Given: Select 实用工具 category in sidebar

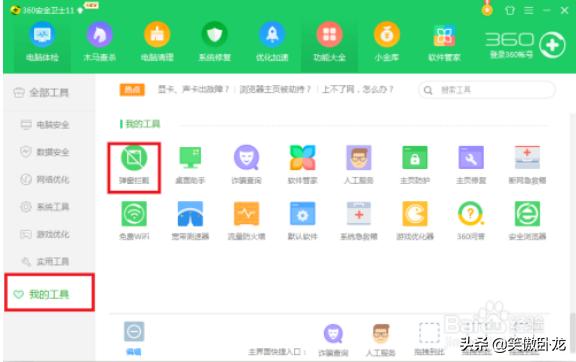Looking at the screenshot, I should pyautogui.click(x=45, y=261).
